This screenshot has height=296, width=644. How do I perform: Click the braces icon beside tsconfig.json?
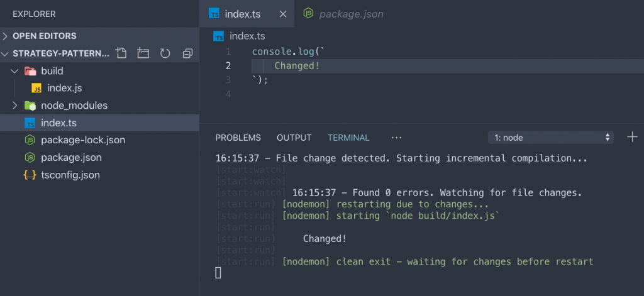tap(30, 175)
